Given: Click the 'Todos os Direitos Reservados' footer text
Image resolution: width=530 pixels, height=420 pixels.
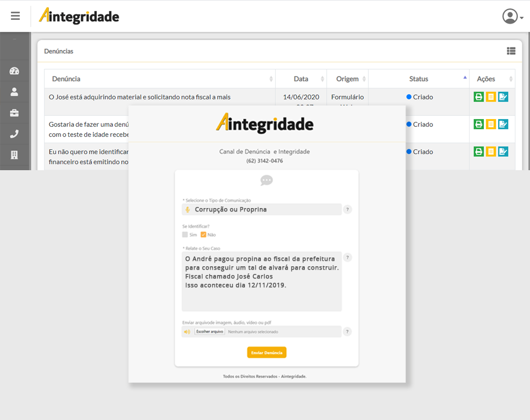Looking at the screenshot, I should 265,377.
